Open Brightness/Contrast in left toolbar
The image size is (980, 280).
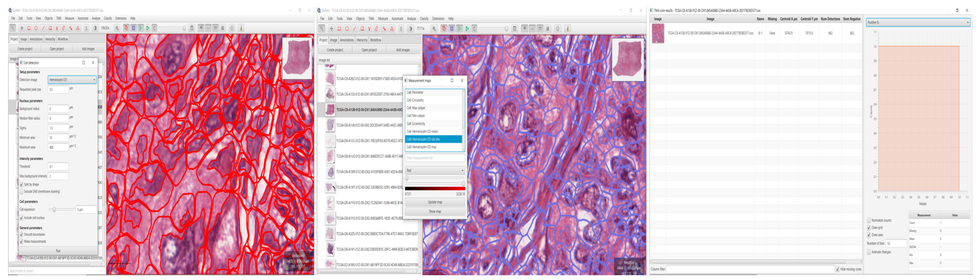coord(95,28)
